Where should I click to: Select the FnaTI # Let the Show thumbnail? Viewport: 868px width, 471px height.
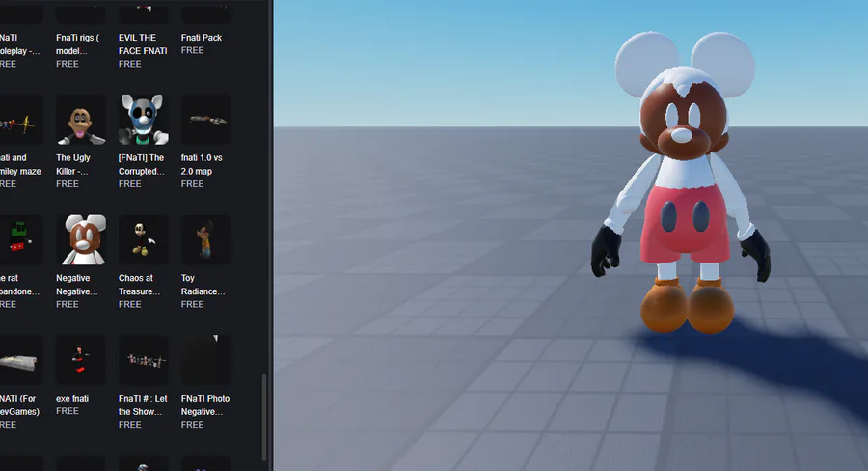click(144, 360)
